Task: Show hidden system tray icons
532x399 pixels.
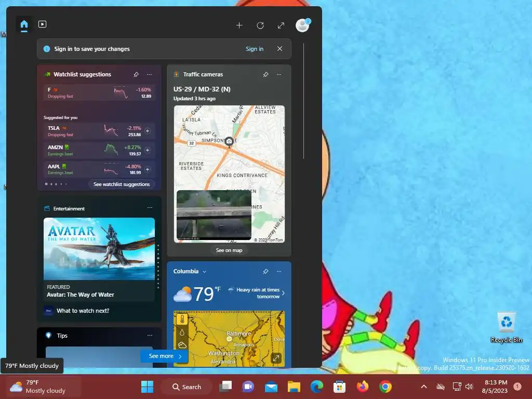Action: click(x=424, y=387)
